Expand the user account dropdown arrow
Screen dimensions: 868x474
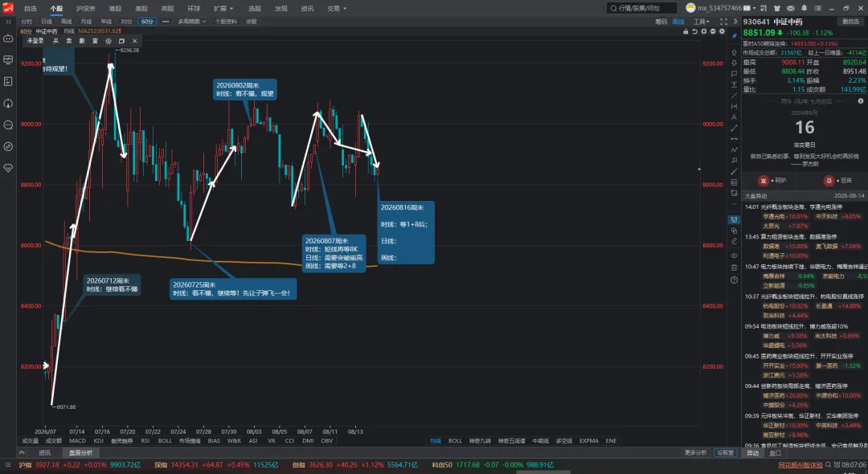(755, 8)
